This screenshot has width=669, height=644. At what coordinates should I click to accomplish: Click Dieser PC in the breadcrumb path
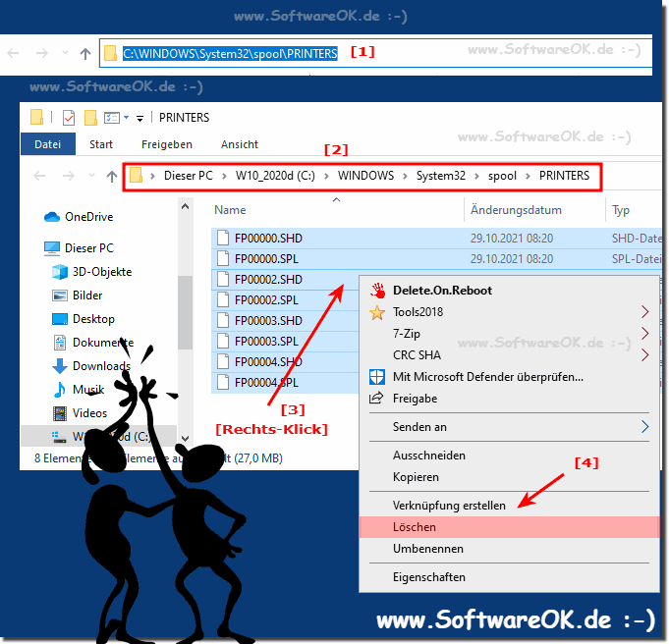pyautogui.click(x=189, y=176)
